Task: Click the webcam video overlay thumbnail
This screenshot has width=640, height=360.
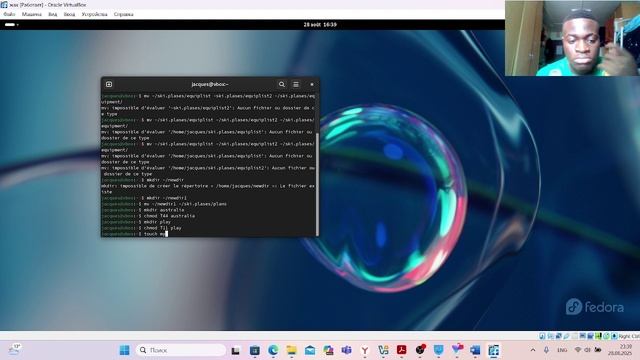Action: tap(572, 38)
